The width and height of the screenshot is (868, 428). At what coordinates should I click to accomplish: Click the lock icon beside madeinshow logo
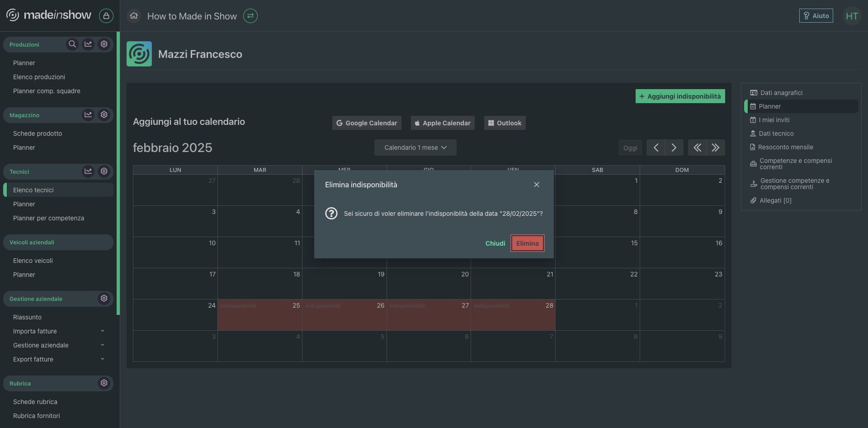[x=106, y=16]
